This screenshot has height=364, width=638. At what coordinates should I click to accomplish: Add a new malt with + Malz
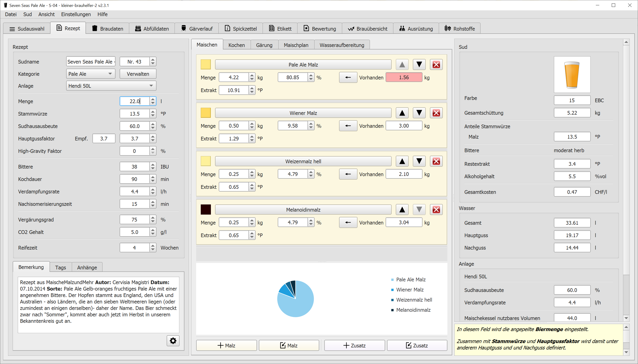[x=226, y=346]
